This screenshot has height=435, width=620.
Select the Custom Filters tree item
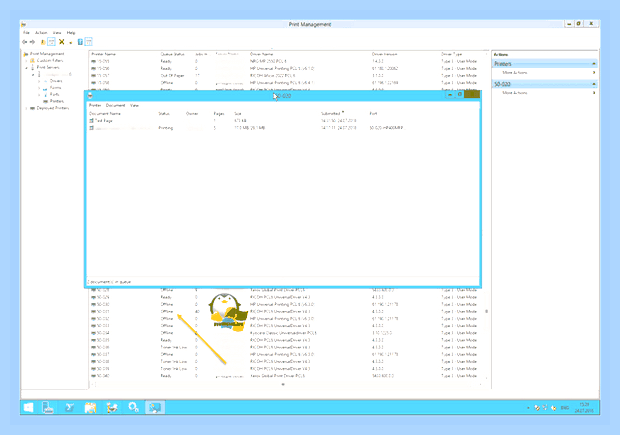pyautogui.click(x=49, y=61)
